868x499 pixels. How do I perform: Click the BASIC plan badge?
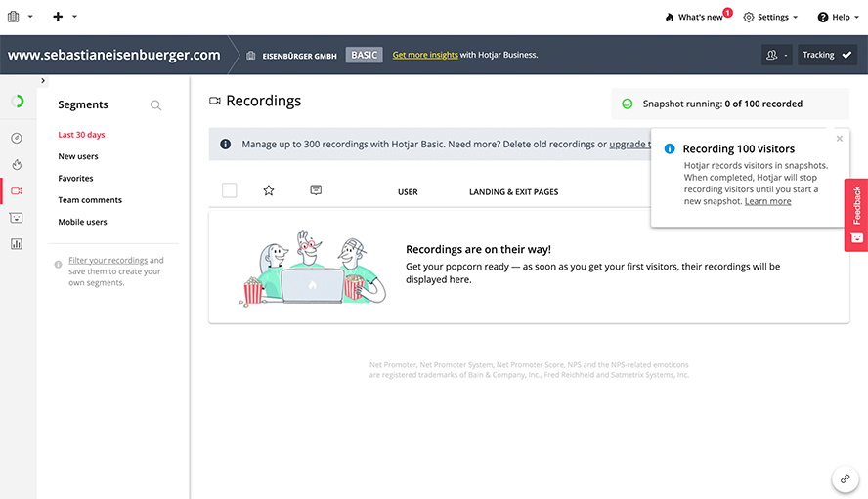365,55
